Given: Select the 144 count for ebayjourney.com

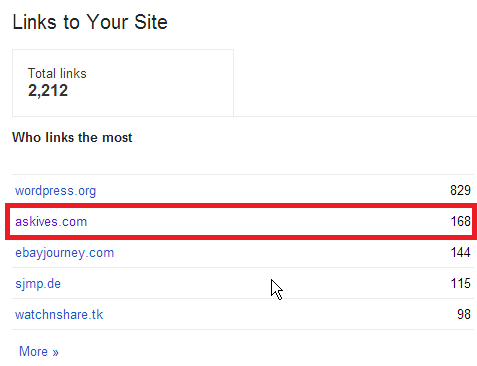Looking at the screenshot, I should pos(461,252).
